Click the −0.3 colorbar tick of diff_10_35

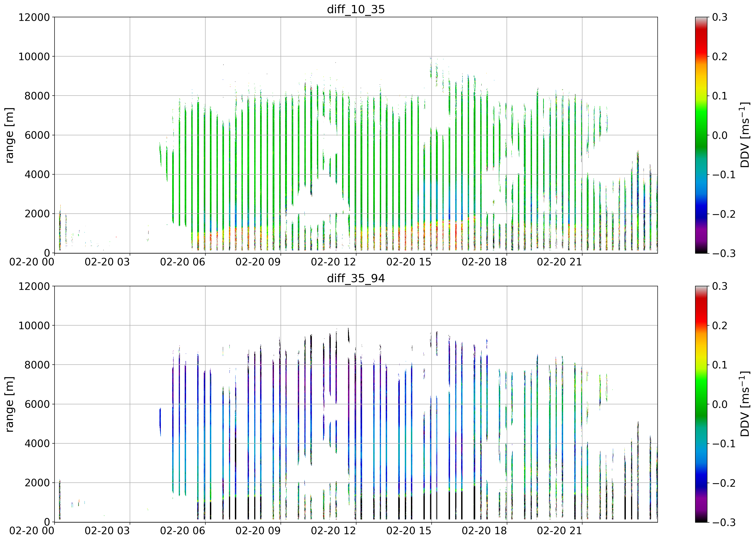click(724, 253)
